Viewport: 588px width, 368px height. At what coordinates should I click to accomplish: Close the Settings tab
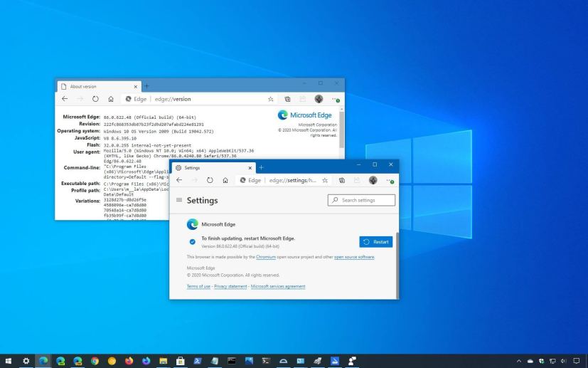coord(250,168)
